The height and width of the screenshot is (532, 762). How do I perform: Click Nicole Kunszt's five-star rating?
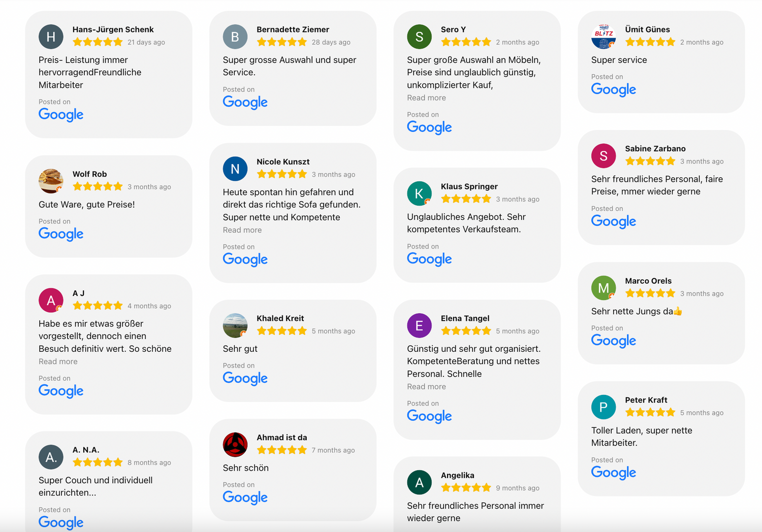coord(282,175)
